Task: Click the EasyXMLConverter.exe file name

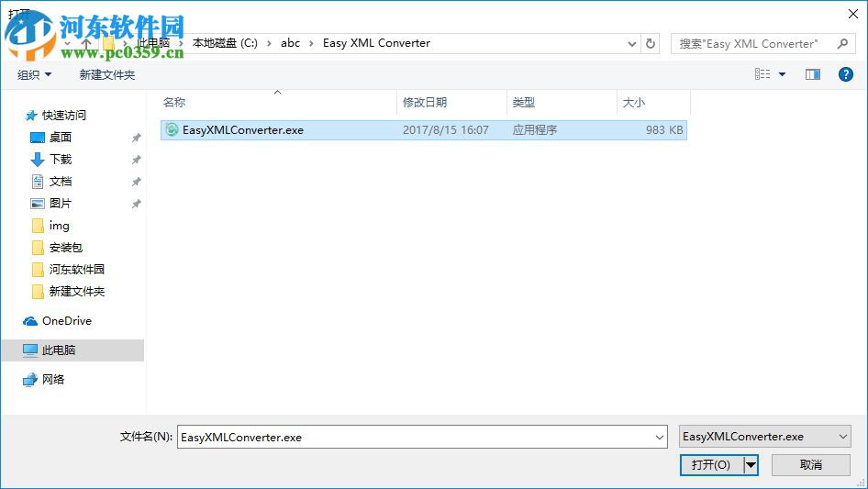Action: (x=243, y=130)
